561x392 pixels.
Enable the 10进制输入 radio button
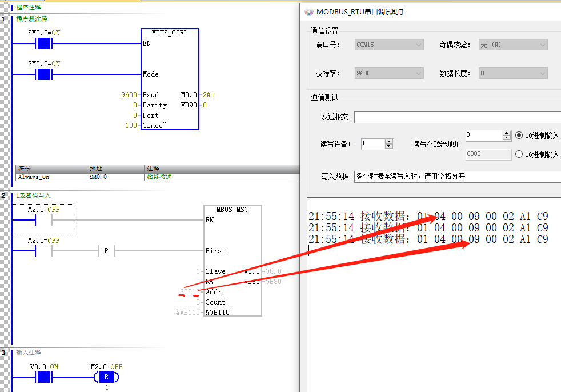tap(519, 135)
